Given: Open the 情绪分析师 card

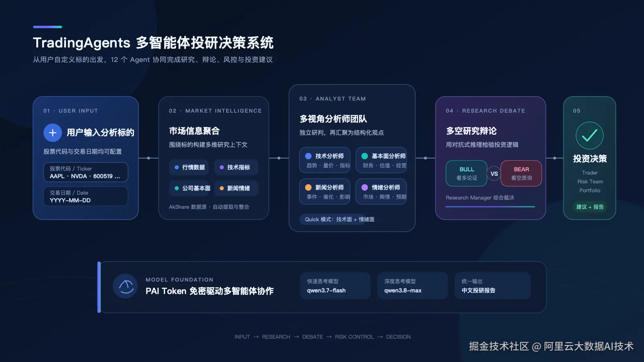Looking at the screenshot, I should 381,191.
